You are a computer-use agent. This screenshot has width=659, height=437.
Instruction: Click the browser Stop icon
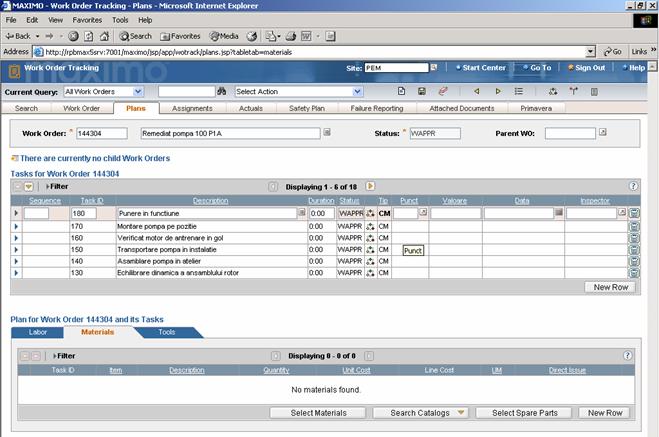(x=73, y=36)
